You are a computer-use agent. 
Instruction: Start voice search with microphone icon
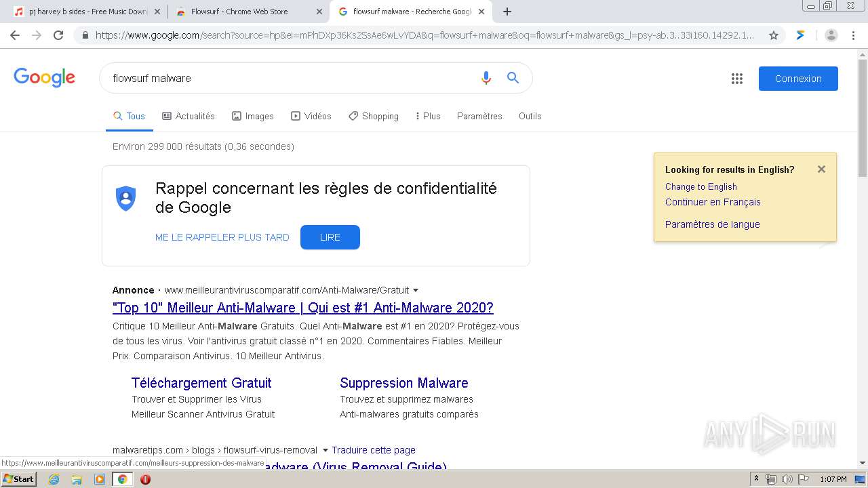coord(486,78)
